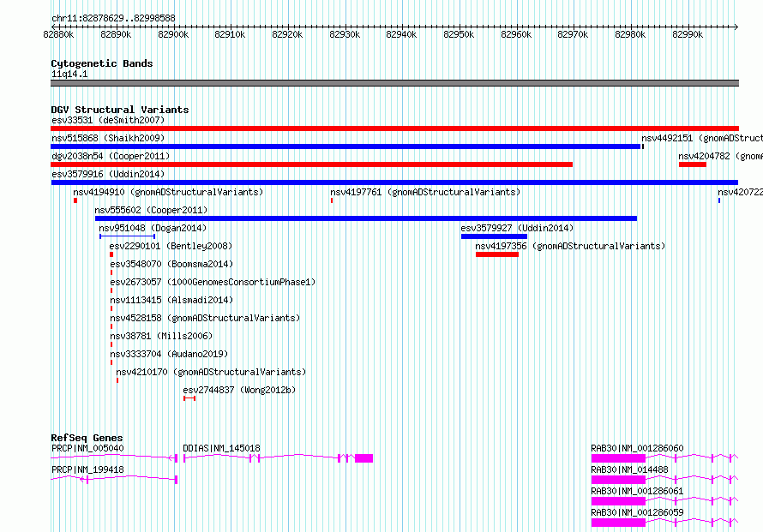Click the 82970k ruler tick label
Viewport: 763px width, 532px height.
coord(573,34)
